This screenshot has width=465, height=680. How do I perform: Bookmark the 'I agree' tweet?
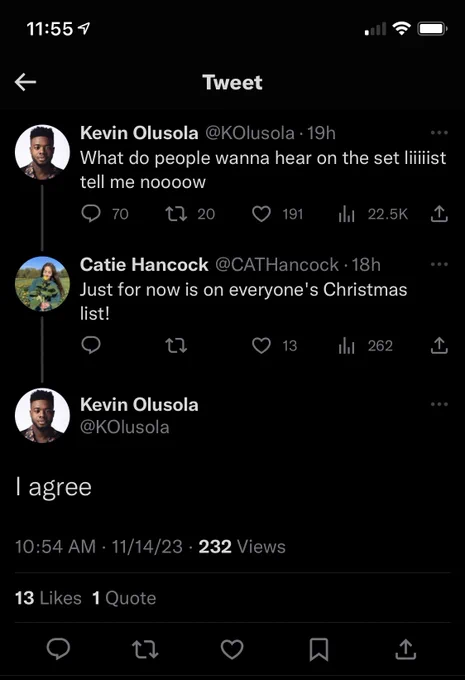(319, 649)
